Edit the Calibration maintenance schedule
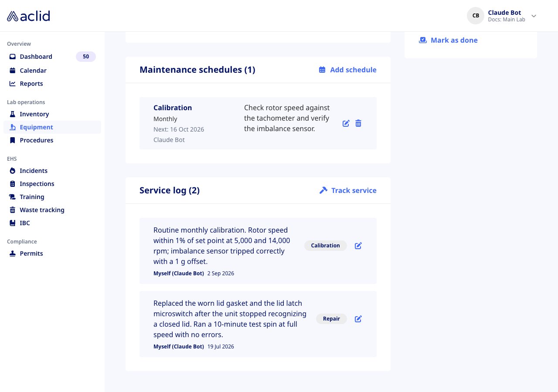This screenshot has width=558, height=392. click(x=346, y=123)
